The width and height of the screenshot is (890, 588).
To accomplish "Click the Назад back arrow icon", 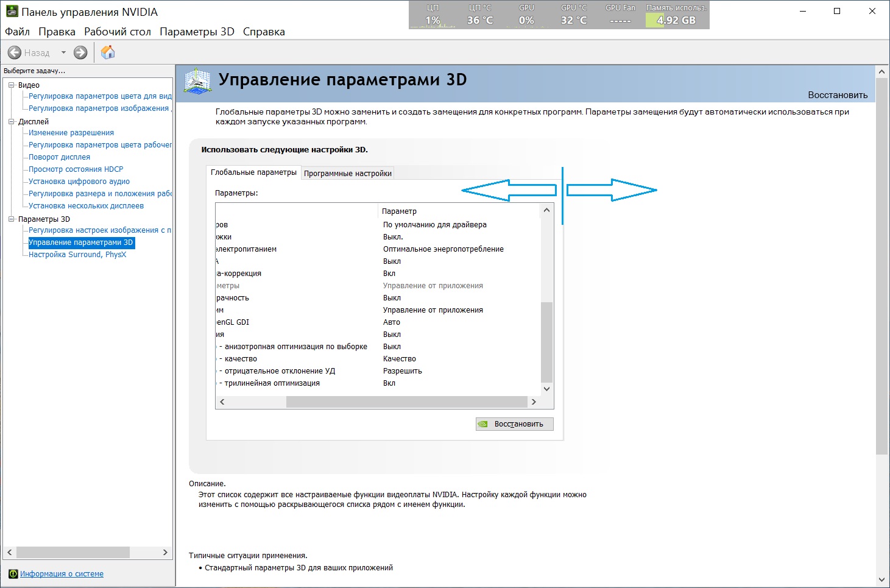I will 15,53.
